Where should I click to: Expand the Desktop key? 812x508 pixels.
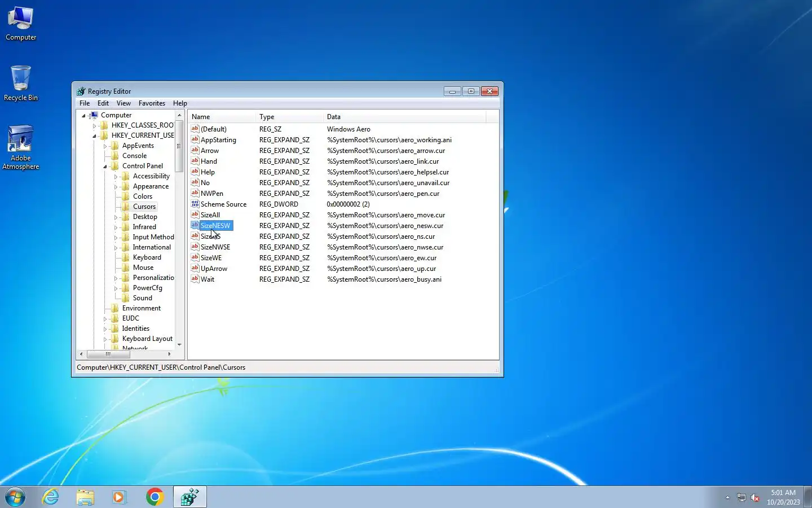pyautogui.click(x=116, y=217)
